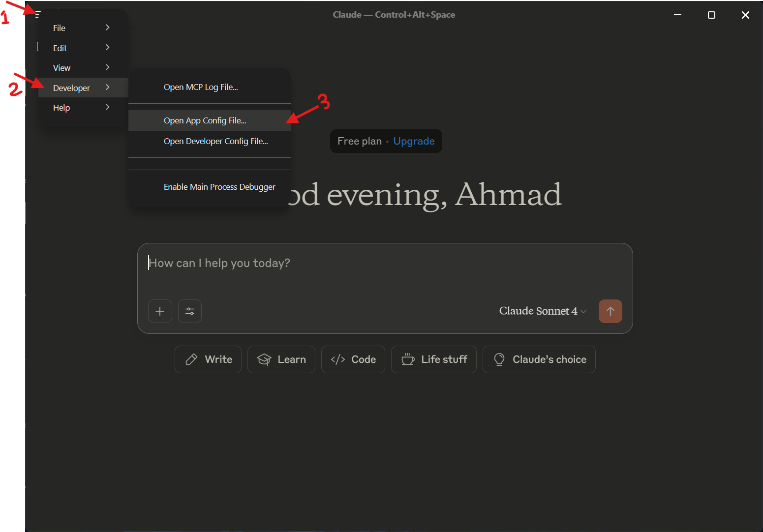Click the Claude's choice button
This screenshot has width=763, height=532.
[539, 359]
